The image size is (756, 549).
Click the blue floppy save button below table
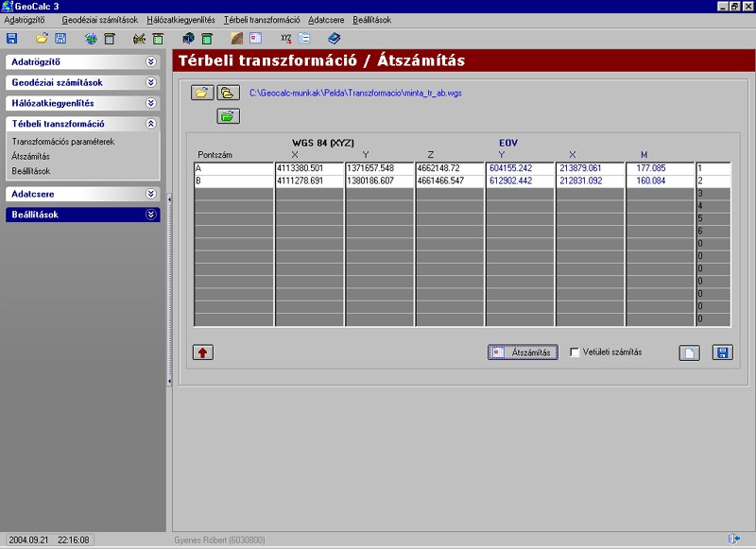tap(722, 352)
